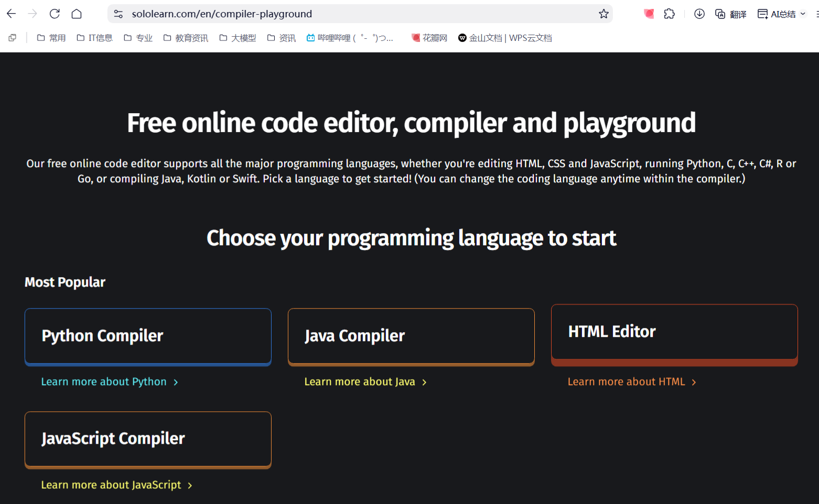Click Learn more about JavaScript
819x504 pixels.
point(111,485)
